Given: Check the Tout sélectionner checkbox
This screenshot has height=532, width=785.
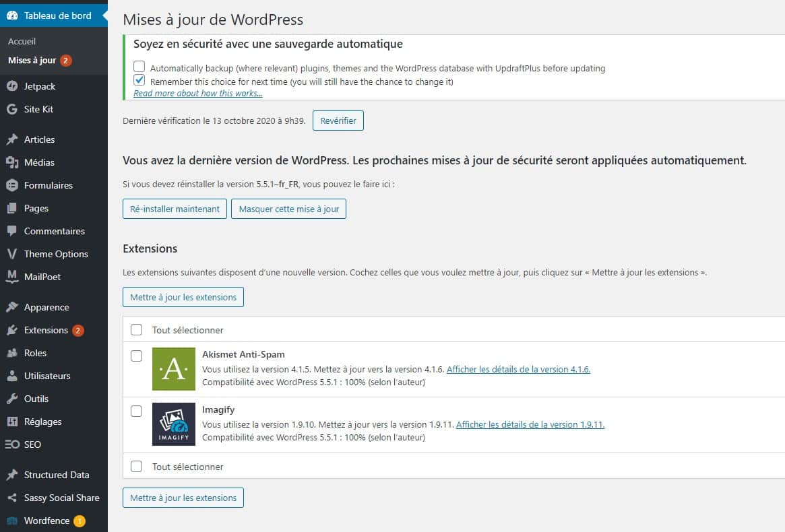Looking at the screenshot, I should 137,329.
